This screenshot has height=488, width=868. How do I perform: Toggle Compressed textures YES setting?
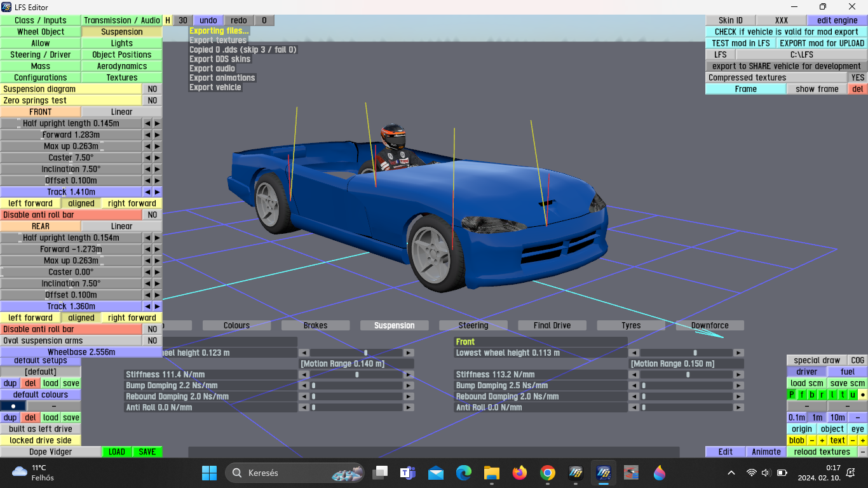tap(858, 78)
